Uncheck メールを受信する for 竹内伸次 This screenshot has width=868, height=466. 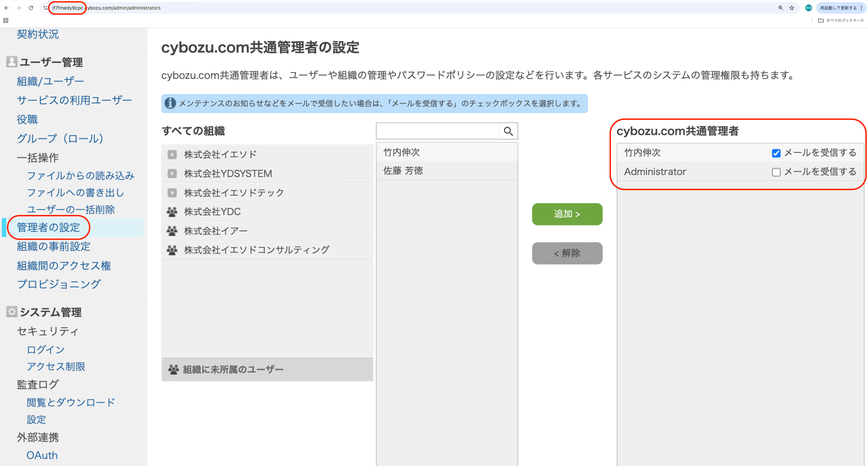[776, 153]
